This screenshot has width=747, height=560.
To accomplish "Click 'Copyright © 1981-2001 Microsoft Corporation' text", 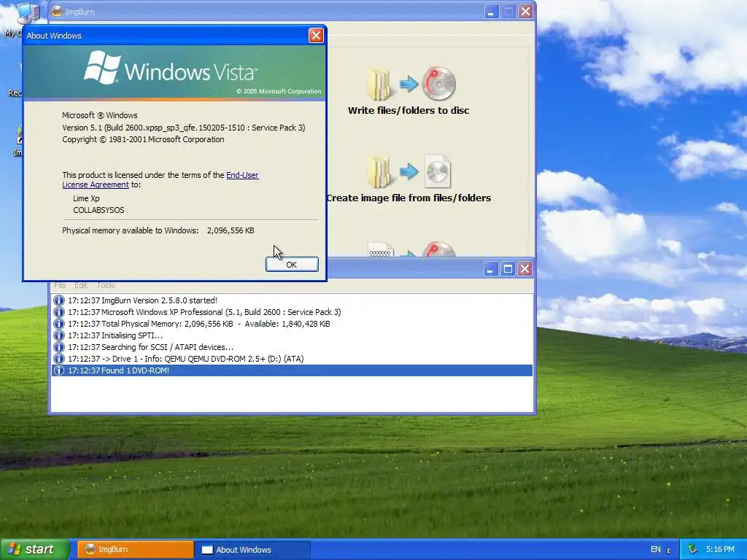I will tap(143, 139).
